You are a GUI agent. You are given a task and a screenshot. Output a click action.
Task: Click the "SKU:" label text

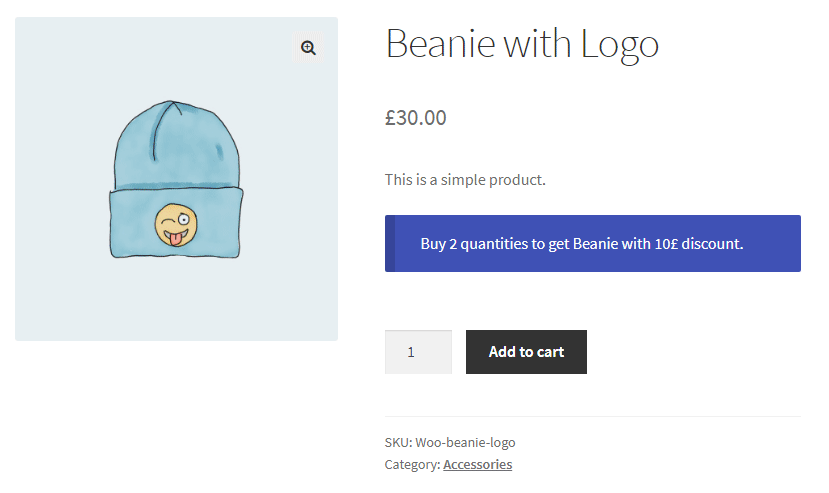(398, 442)
